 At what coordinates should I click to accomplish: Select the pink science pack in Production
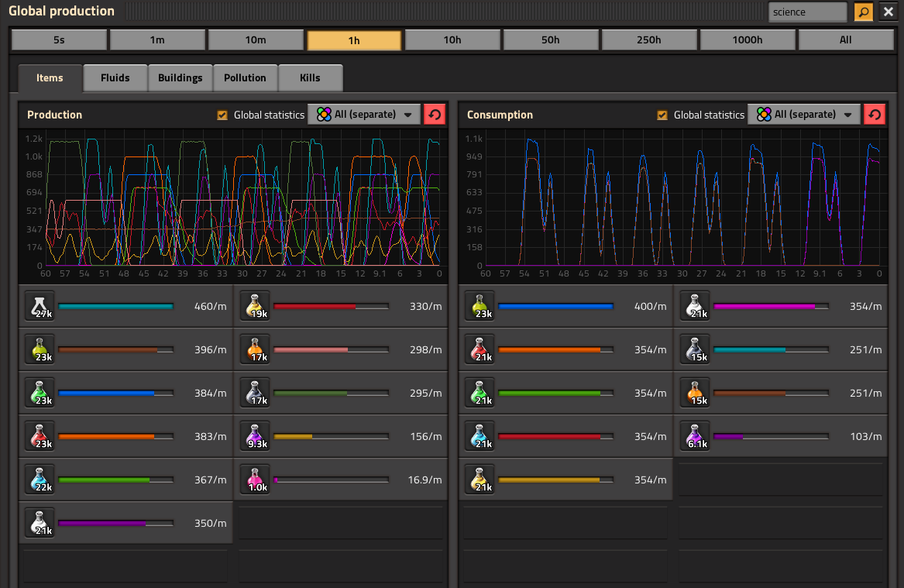click(255, 480)
